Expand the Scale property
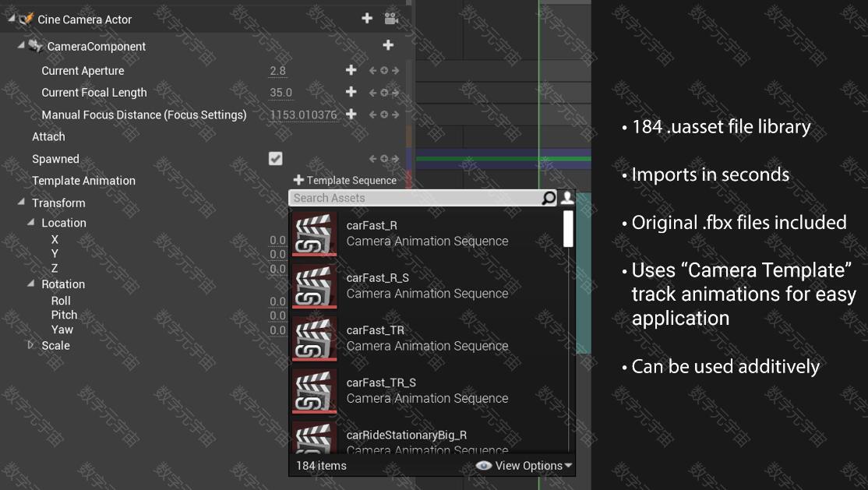Image resolution: width=868 pixels, height=490 pixels. click(x=31, y=345)
